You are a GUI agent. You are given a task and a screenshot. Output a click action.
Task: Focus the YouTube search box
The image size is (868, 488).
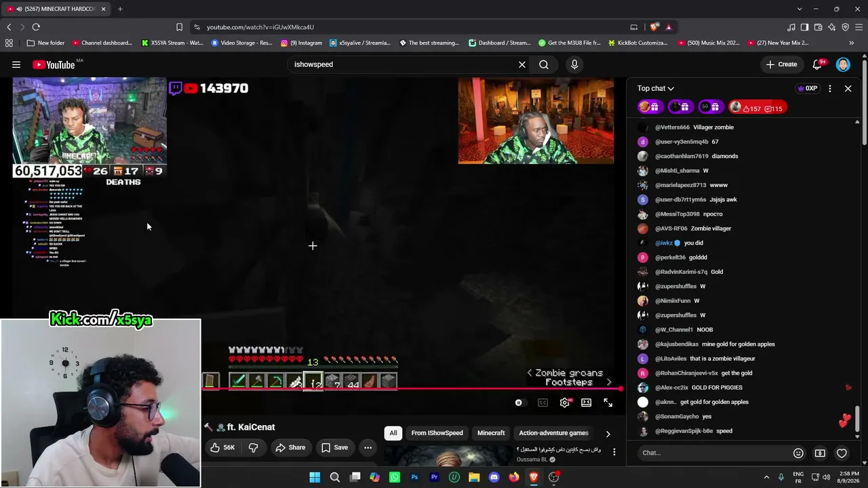pos(403,64)
